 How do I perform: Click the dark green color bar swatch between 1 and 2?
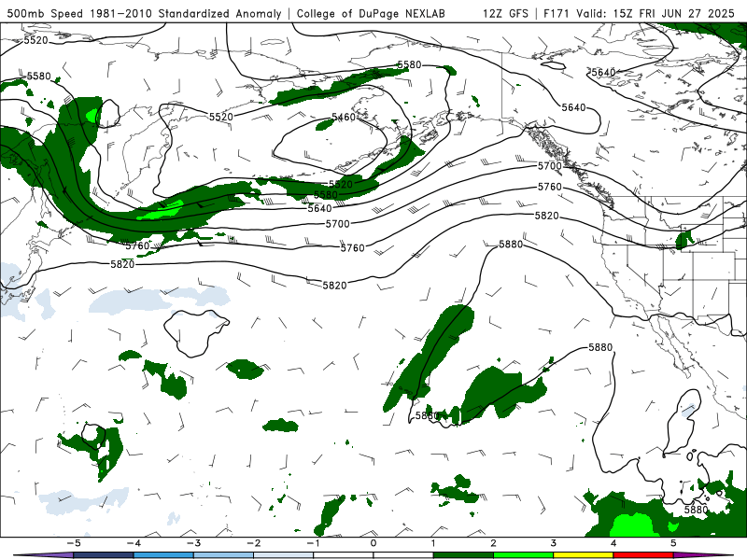point(463,555)
